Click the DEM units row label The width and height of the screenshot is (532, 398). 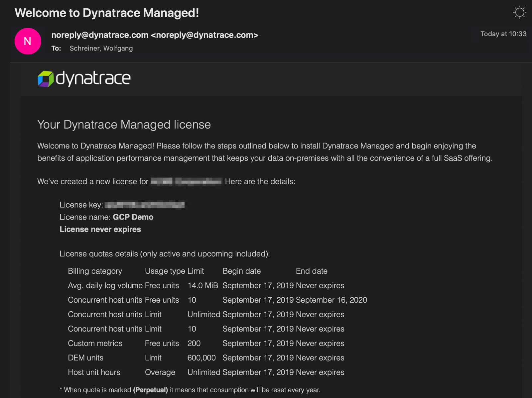pyautogui.click(x=86, y=358)
